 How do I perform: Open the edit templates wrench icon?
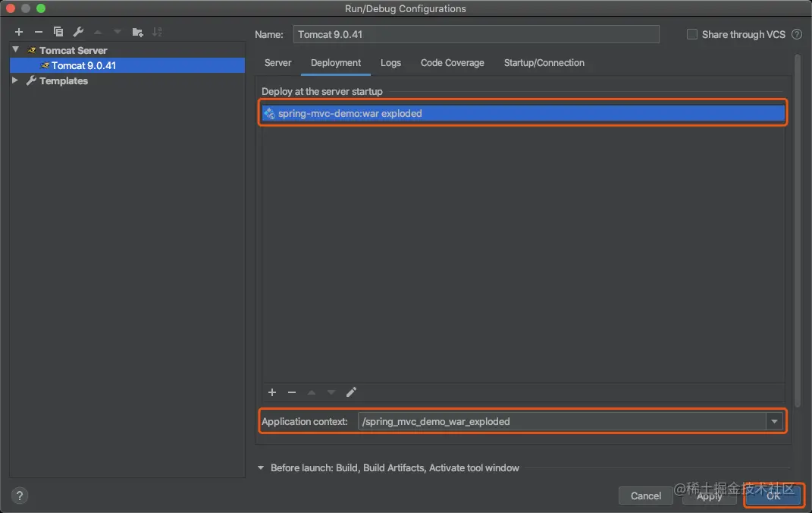[x=78, y=32]
